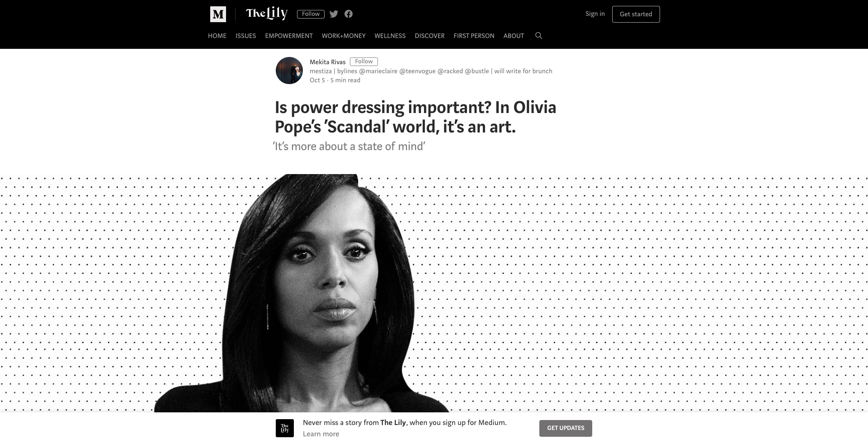Open the WELLNESS section
Viewport: 868px width, 444px height.
pyautogui.click(x=390, y=36)
